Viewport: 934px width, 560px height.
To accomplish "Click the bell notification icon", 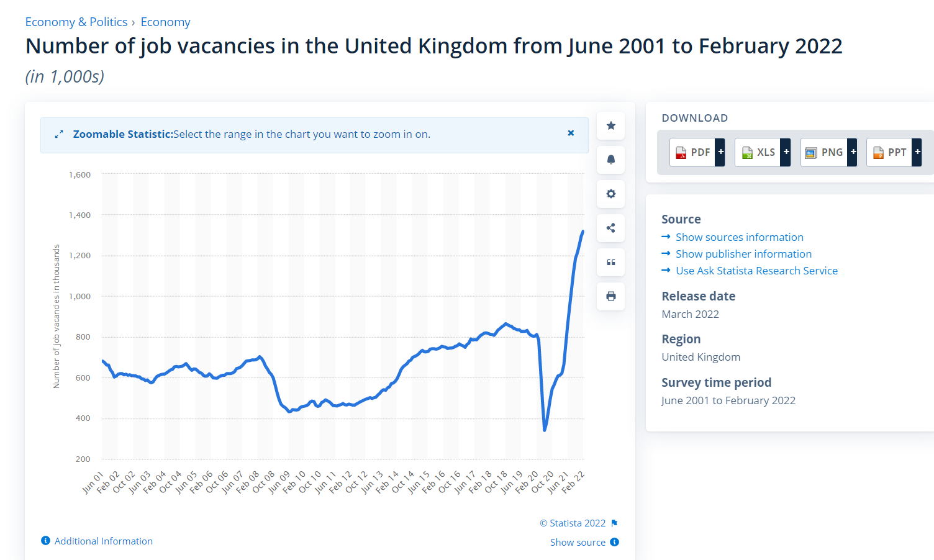I will (x=611, y=160).
